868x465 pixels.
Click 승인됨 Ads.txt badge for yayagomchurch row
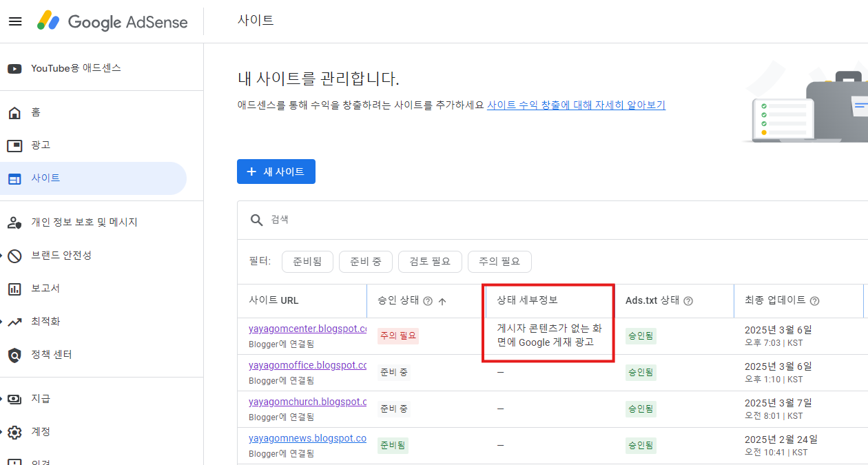click(x=641, y=409)
